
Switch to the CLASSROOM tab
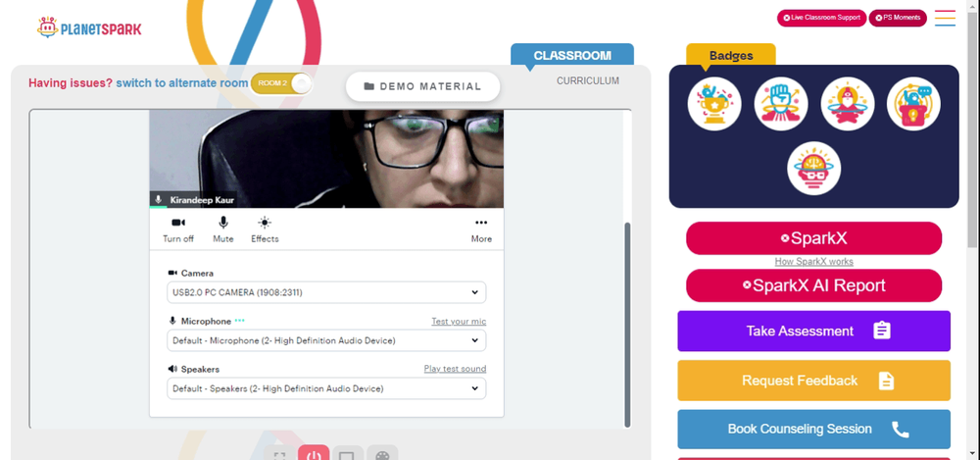click(572, 55)
